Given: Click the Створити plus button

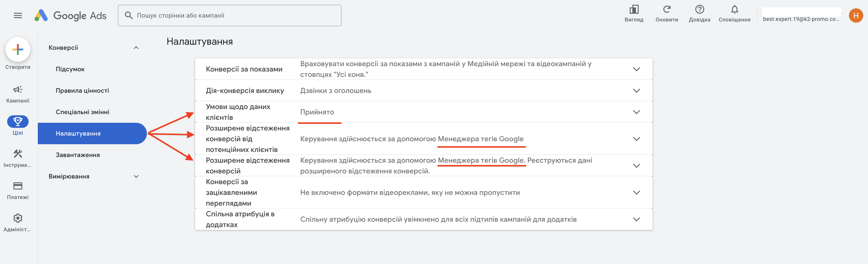Looking at the screenshot, I should 18,49.
